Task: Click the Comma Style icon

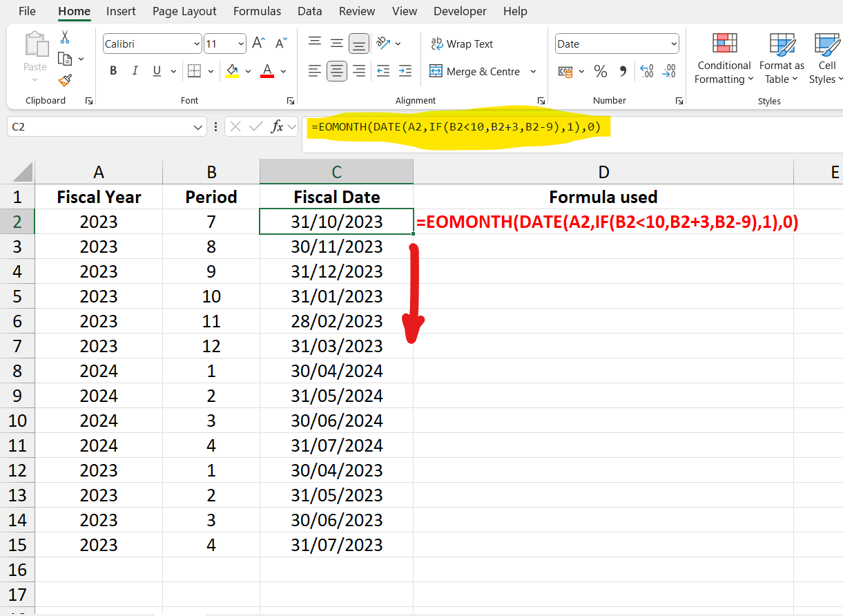Action: (x=623, y=70)
